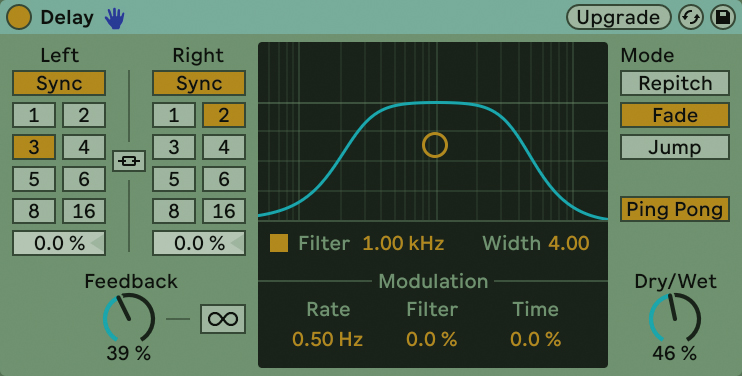Image resolution: width=742 pixels, height=376 pixels.
Task: Select Left delay division 16
Action: pyautogui.click(x=84, y=211)
